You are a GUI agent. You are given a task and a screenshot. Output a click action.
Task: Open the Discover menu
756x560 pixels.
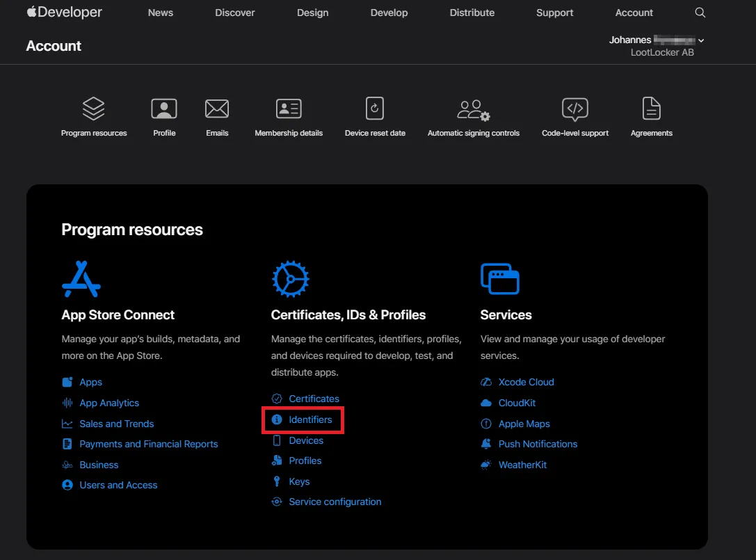[235, 13]
